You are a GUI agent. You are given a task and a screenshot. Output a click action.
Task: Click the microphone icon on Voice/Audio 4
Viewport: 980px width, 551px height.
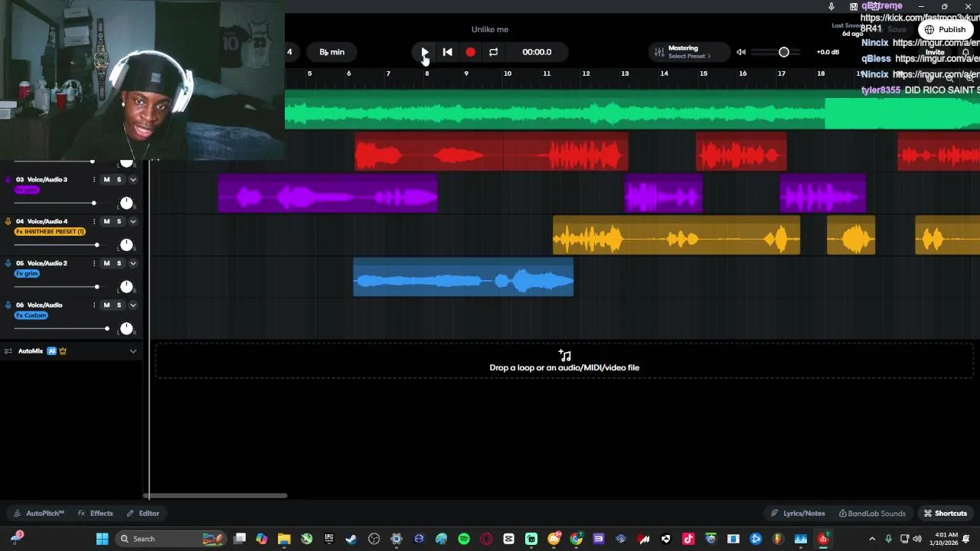[8, 221]
